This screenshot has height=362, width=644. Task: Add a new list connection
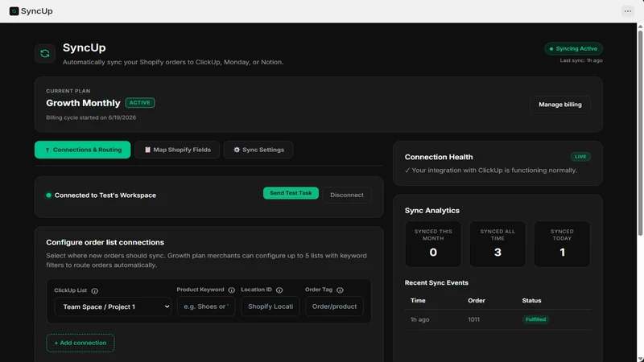80,343
